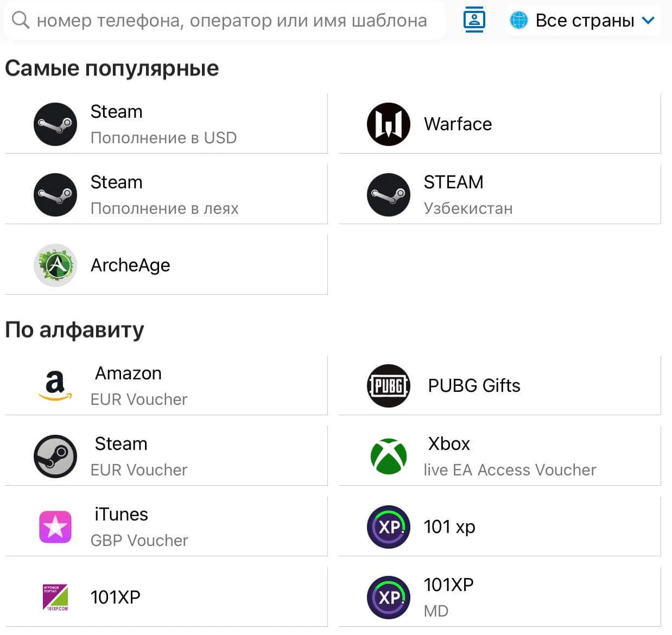This screenshot has height=635, width=672.
Task: Select the PUBG Gifts icon
Action: coord(389,386)
